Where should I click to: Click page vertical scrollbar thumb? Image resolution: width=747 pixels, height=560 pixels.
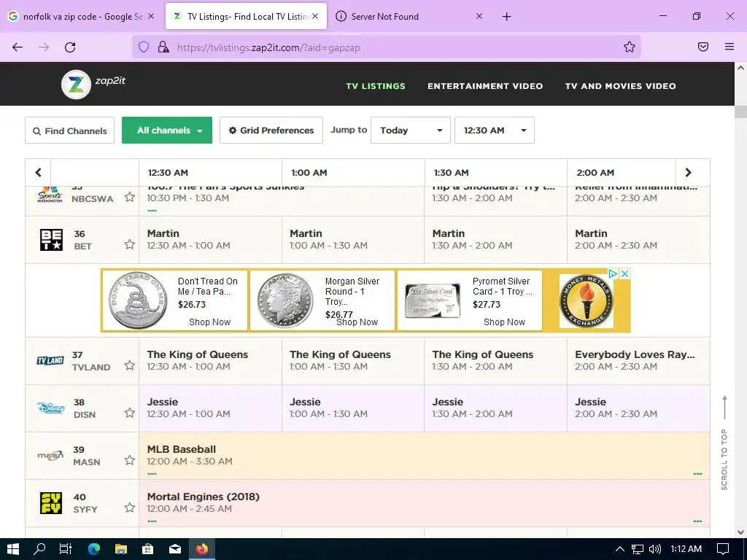[740, 112]
